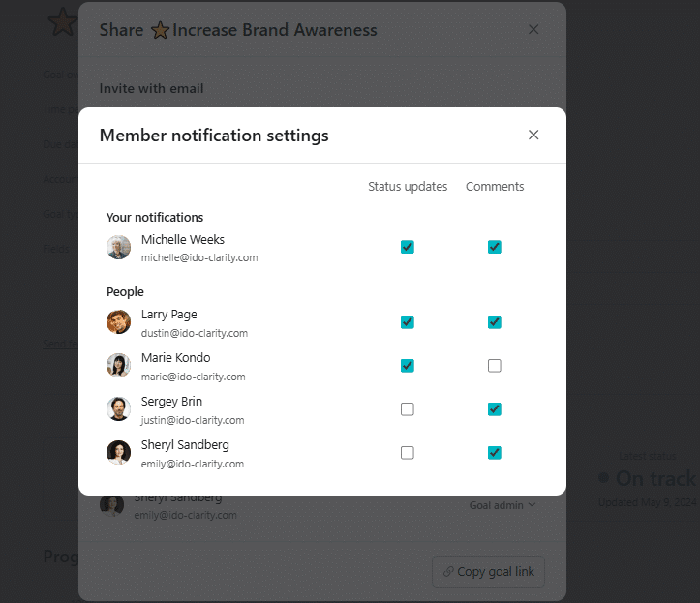Click Larry Page's profile avatar
Screen dimensions: 700x603
pyautogui.click(x=118, y=322)
